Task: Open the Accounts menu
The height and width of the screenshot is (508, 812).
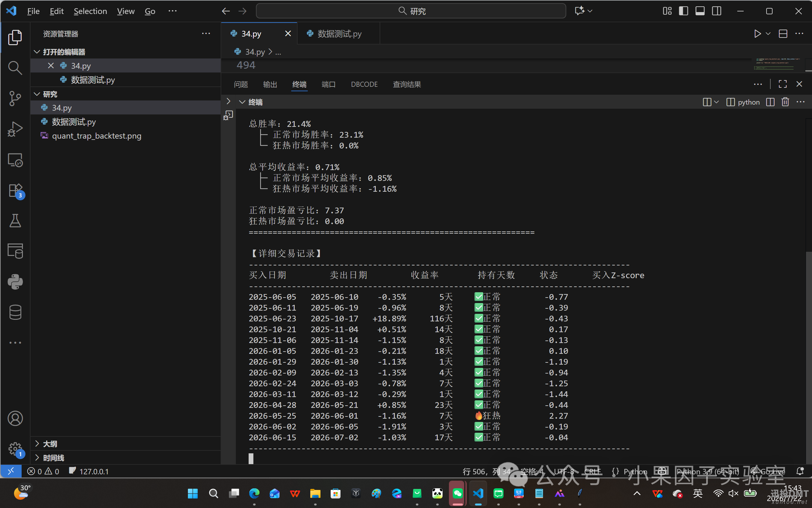Action: (15, 418)
